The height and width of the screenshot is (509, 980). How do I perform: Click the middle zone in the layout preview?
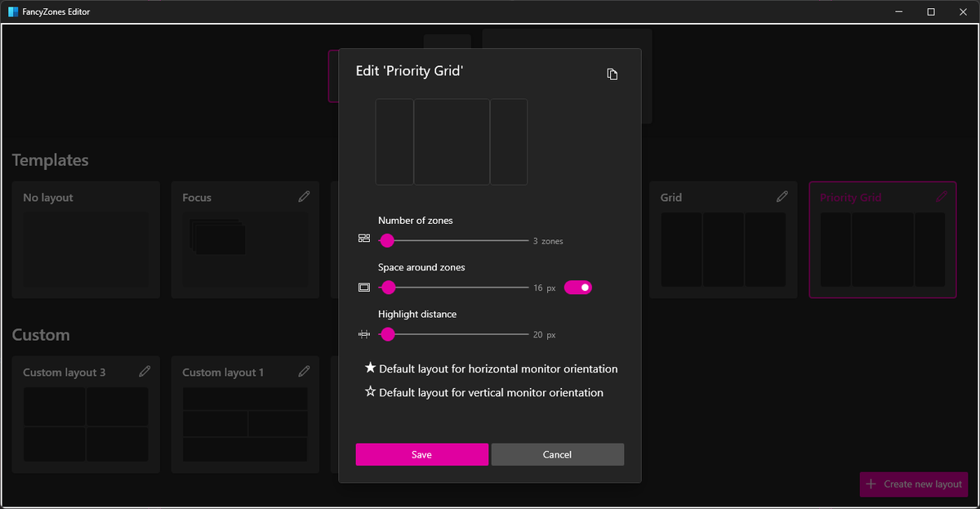[x=452, y=141]
